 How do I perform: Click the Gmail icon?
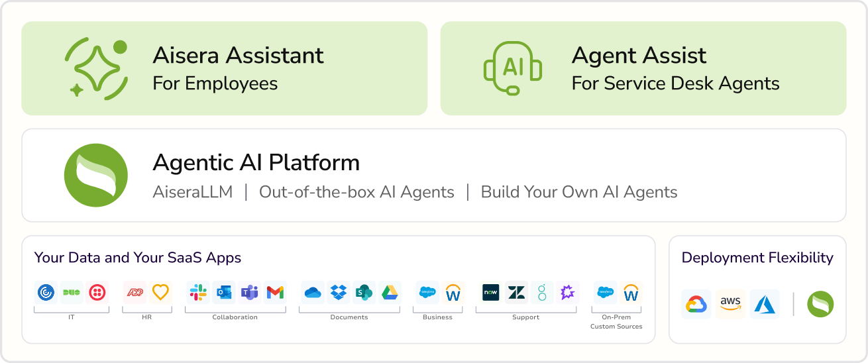(275, 292)
